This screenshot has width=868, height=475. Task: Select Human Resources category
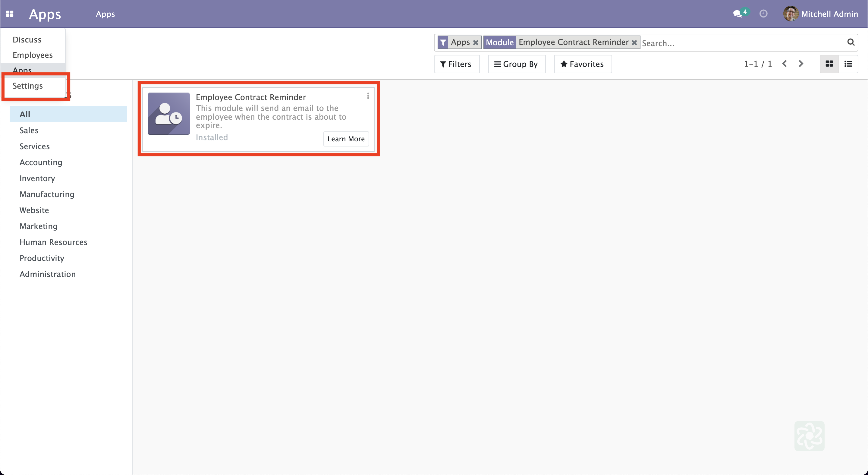pyautogui.click(x=53, y=242)
